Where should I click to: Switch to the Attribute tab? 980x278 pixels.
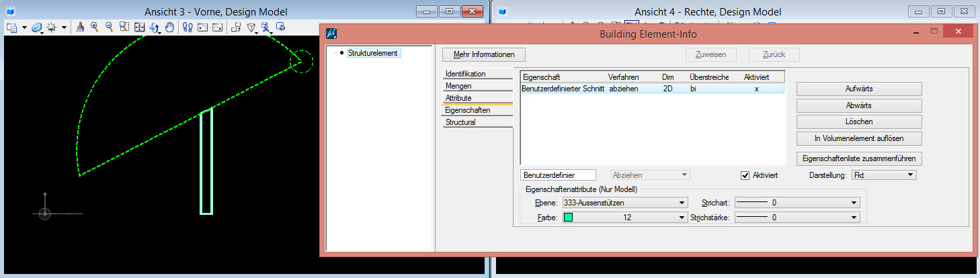pyautogui.click(x=477, y=98)
